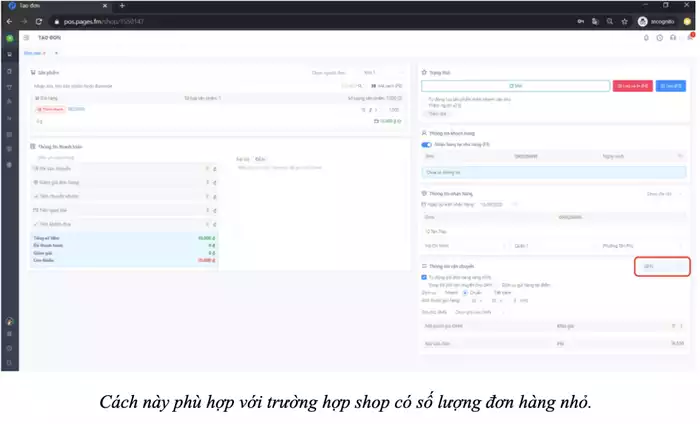Viewport: 700px width, 424px height.
Task: Click the address bar showing pos.pages.fm
Action: (312, 21)
